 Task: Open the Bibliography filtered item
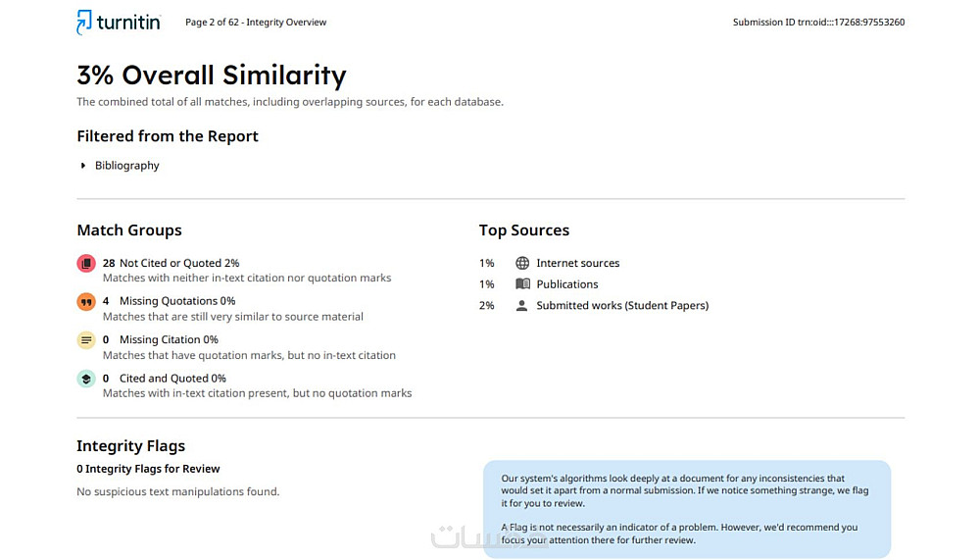coord(126,166)
